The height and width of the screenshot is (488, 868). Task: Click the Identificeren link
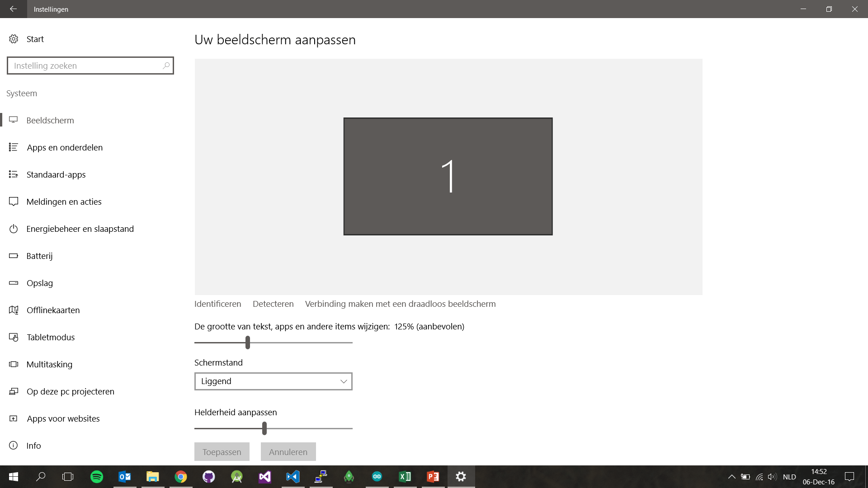pyautogui.click(x=217, y=304)
